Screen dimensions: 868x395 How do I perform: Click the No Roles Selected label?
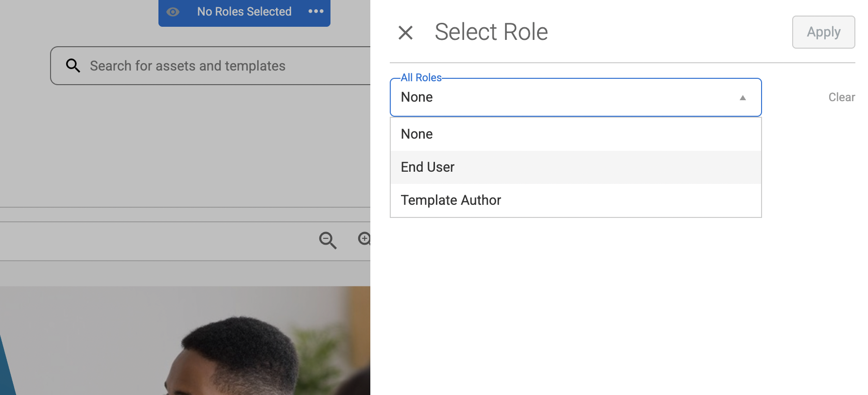(244, 12)
